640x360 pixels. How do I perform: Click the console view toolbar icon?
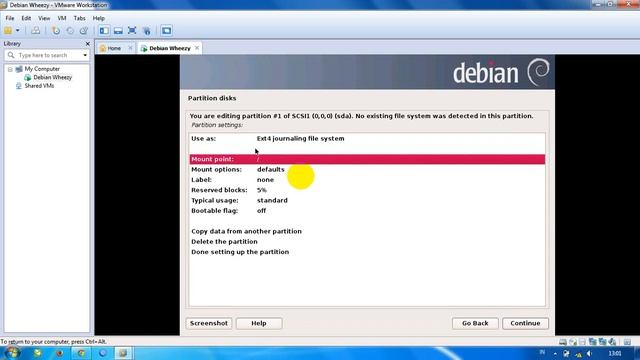point(166,31)
